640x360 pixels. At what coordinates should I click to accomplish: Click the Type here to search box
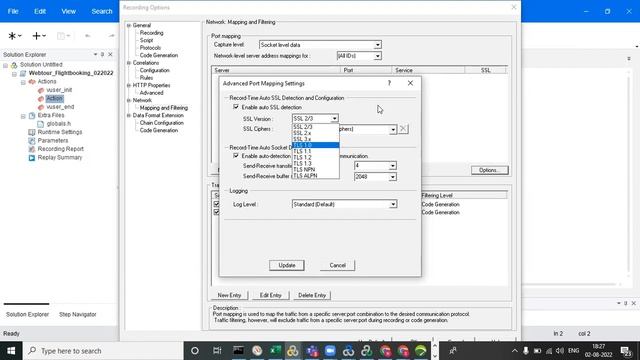(x=103, y=351)
